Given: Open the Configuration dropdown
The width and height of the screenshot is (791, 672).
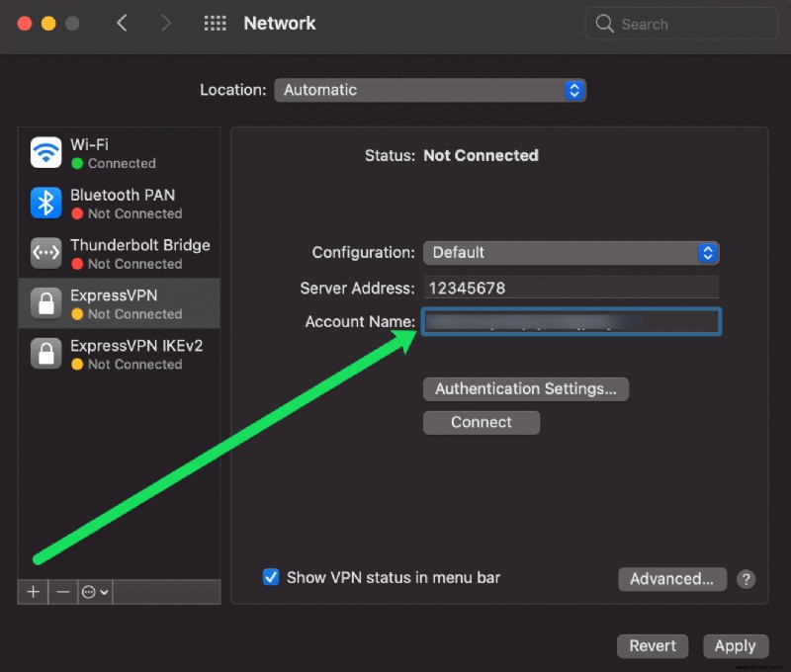Looking at the screenshot, I should (571, 253).
